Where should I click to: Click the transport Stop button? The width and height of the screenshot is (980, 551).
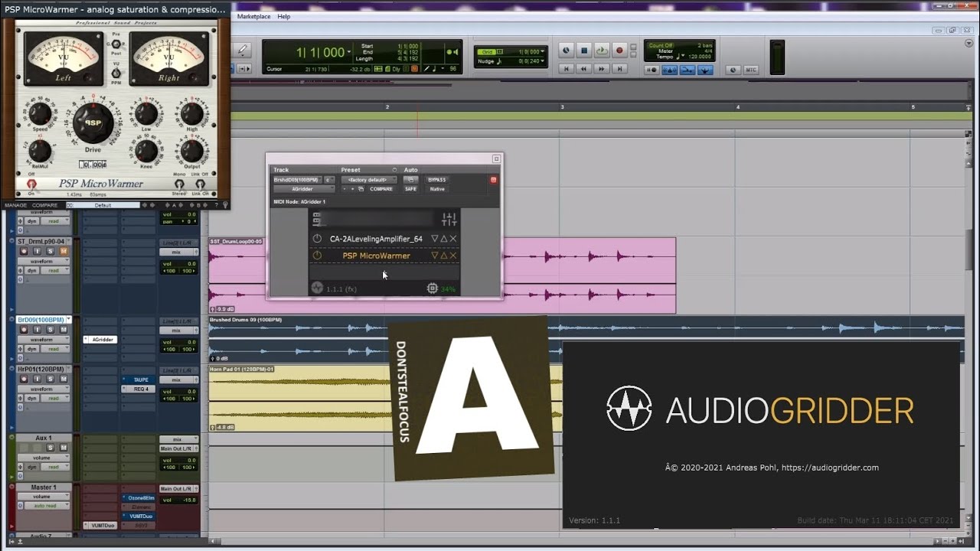tap(584, 51)
